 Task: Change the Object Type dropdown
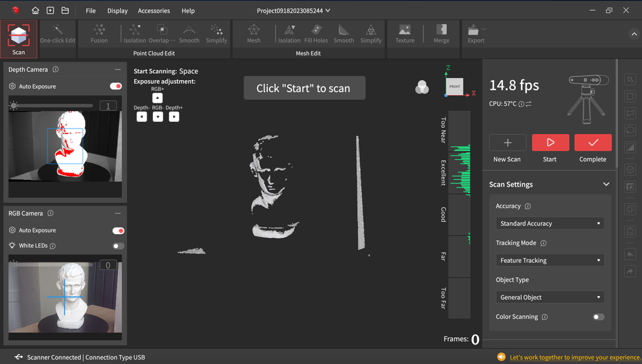(x=549, y=297)
